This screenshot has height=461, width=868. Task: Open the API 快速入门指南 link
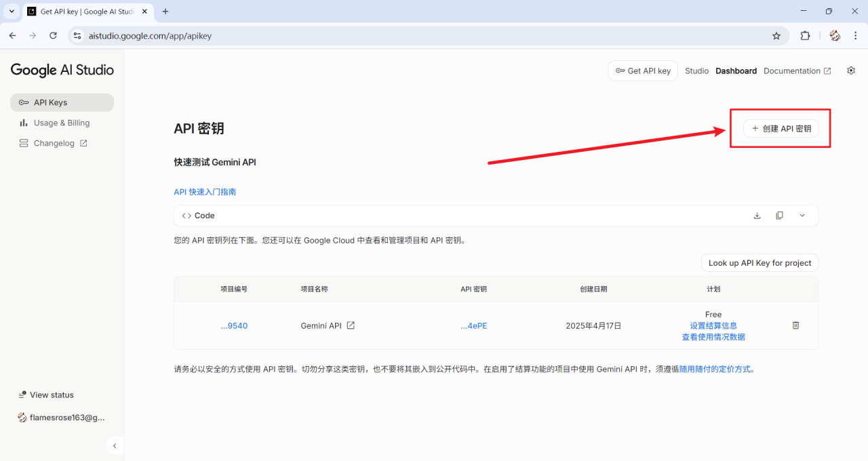(x=205, y=192)
